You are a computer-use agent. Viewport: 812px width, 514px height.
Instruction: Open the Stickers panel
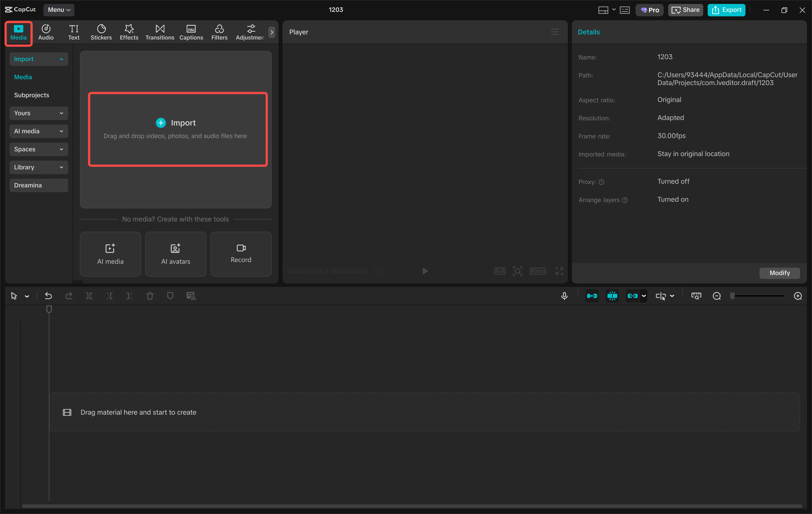[x=101, y=32]
